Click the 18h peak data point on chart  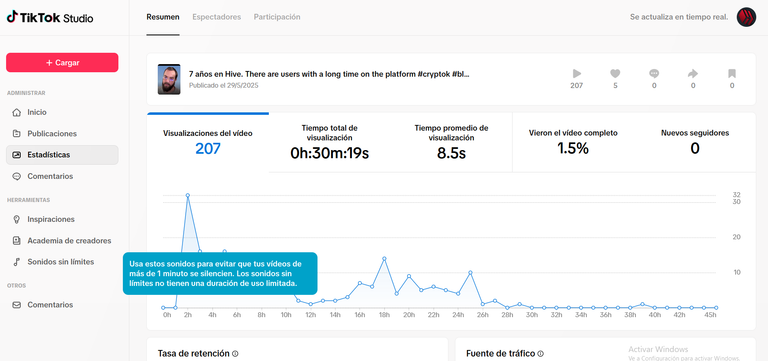pyautogui.click(x=384, y=258)
